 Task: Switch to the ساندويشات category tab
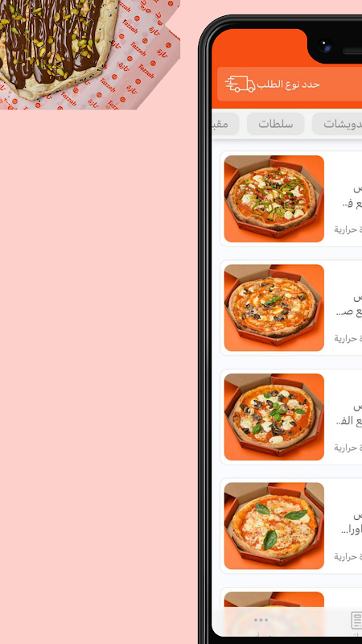[x=337, y=124]
